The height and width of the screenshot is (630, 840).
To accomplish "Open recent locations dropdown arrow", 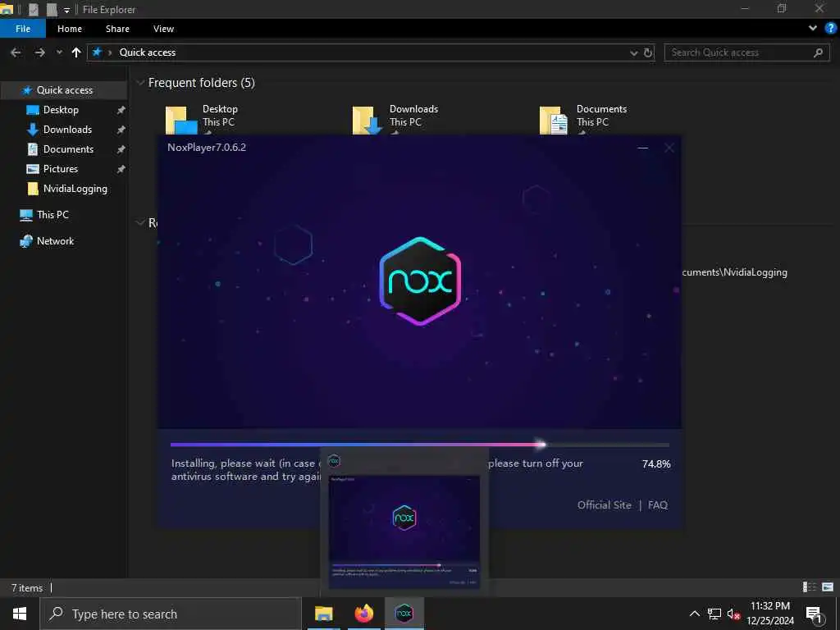I will (x=59, y=52).
